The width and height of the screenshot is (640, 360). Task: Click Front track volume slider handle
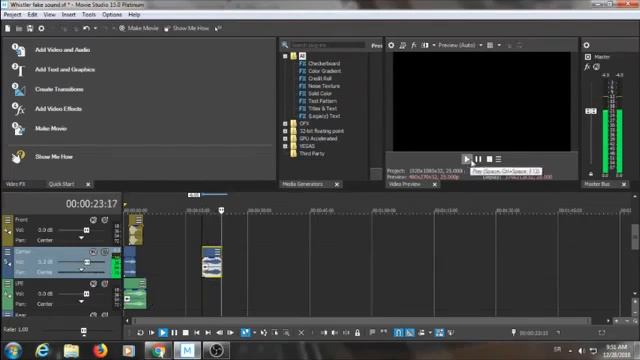(87, 230)
